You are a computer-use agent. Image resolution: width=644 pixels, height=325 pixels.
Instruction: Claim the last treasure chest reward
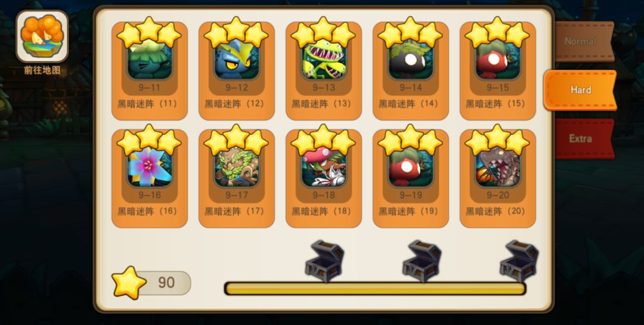pyautogui.click(x=519, y=261)
